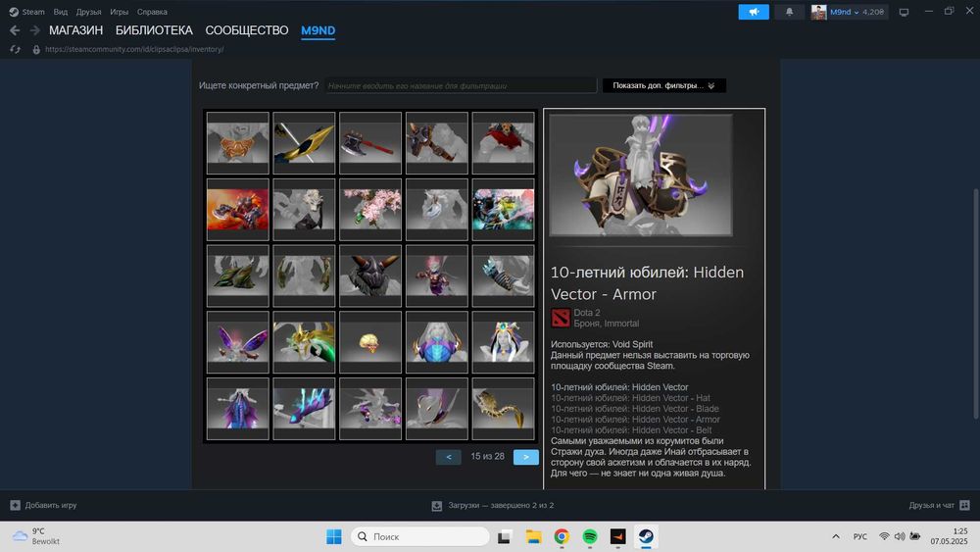Select the dark horned helmet item
This screenshot has height=552, width=980.
coord(370,276)
